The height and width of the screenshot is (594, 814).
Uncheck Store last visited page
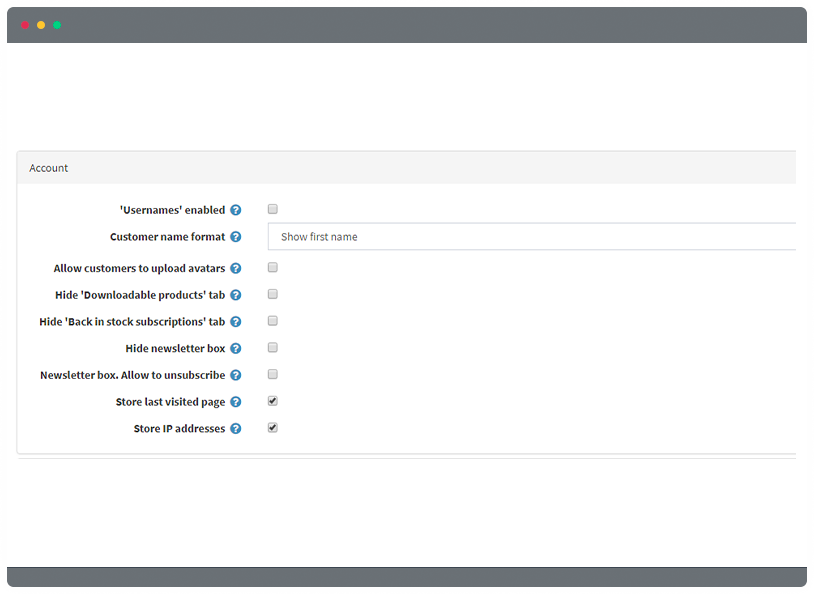coord(273,401)
